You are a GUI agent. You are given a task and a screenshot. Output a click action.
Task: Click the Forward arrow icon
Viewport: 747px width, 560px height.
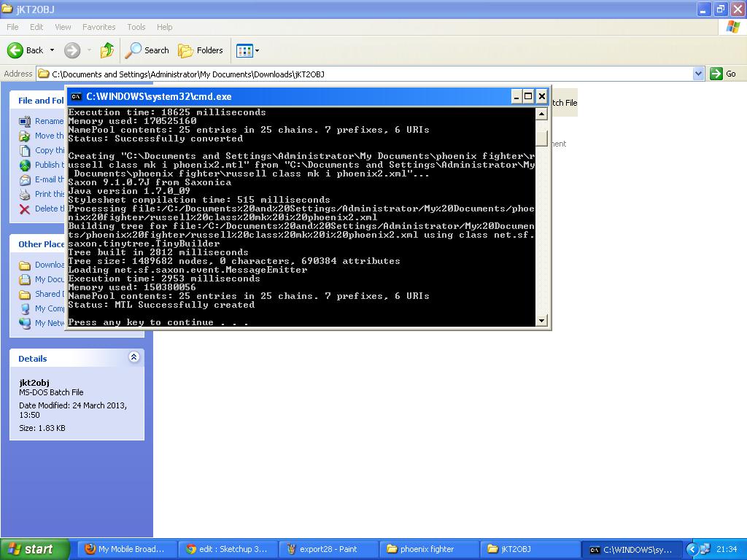(72, 50)
